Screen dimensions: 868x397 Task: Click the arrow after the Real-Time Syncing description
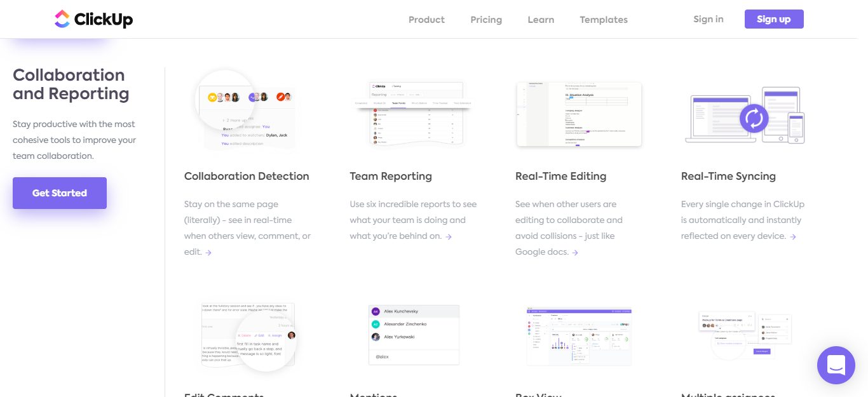click(793, 236)
